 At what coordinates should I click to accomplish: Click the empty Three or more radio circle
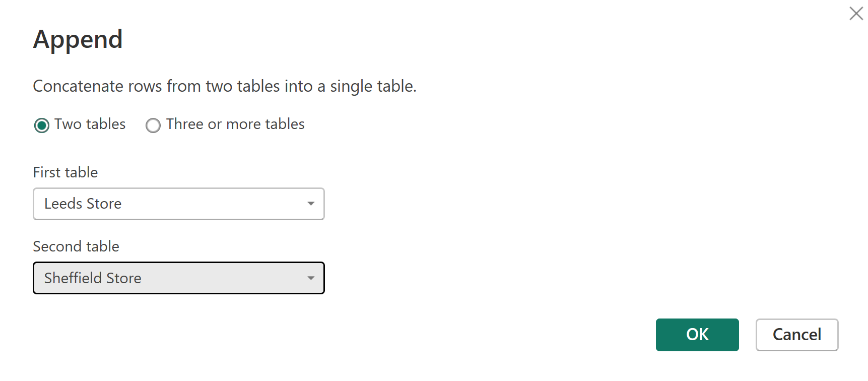click(153, 125)
